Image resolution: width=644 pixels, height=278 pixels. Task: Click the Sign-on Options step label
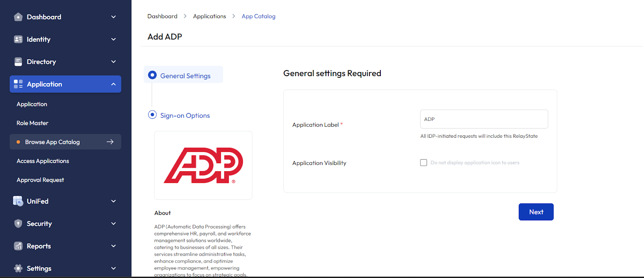(x=185, y=115)
